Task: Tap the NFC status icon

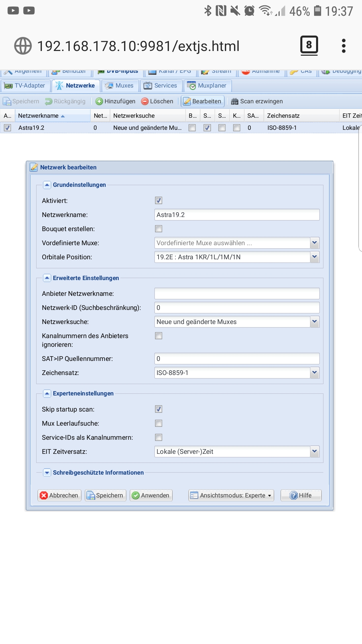Action: tap(221, 11)
